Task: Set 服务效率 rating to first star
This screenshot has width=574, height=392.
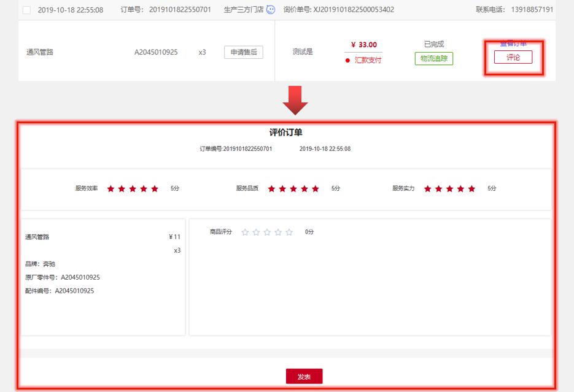Action: click(111, 189)
